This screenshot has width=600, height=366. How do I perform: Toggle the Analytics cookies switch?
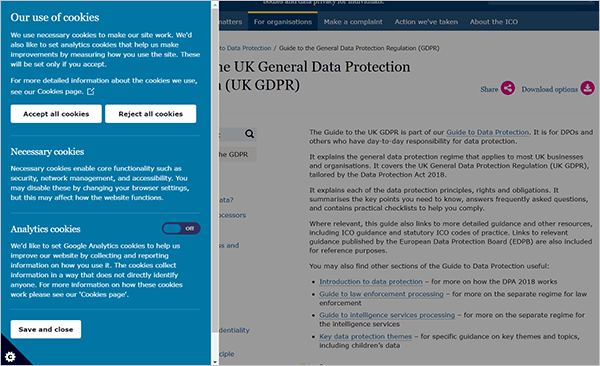point(181,229)
